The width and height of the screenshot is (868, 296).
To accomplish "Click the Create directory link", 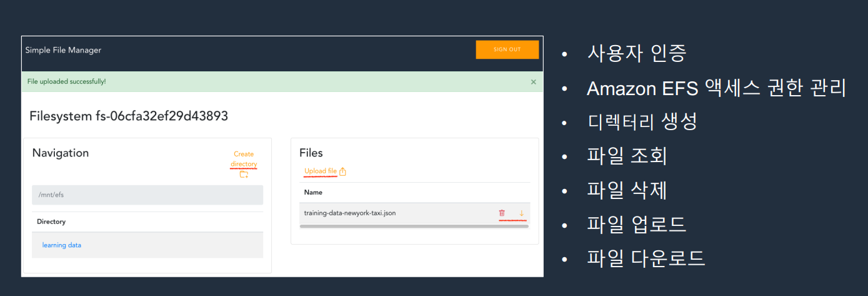I will coord(244,159).
